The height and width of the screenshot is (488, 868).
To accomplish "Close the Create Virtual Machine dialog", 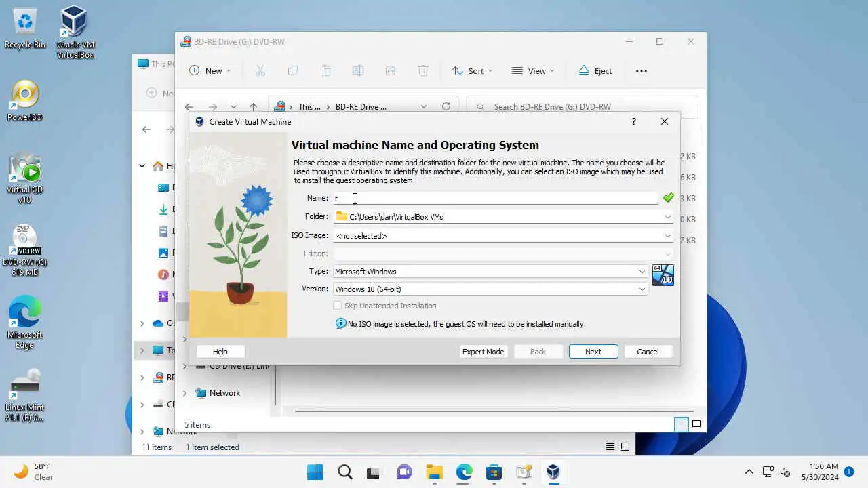I will (x=665, y=121).
